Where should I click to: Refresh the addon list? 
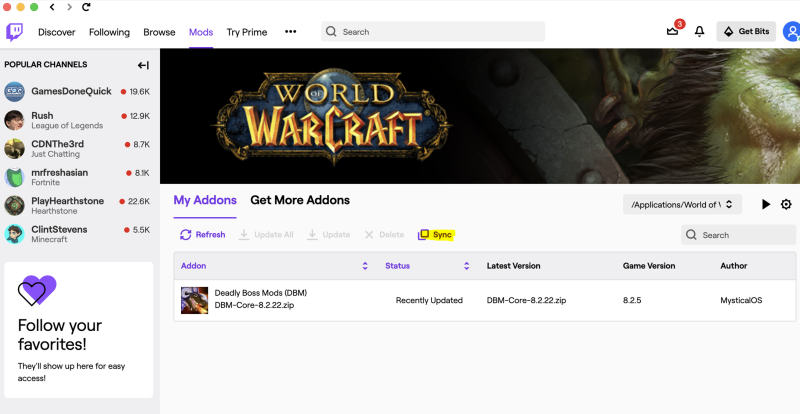pyautogui.click(x=203, y=235)
